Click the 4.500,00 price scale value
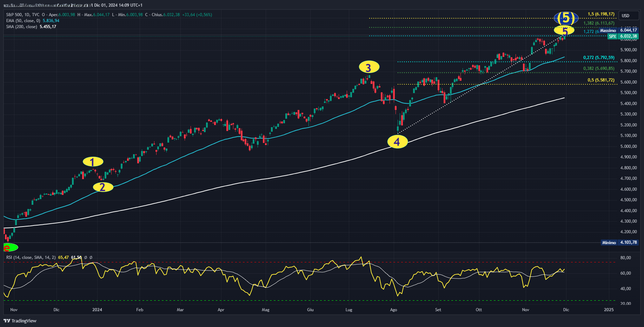 [629, 200]
